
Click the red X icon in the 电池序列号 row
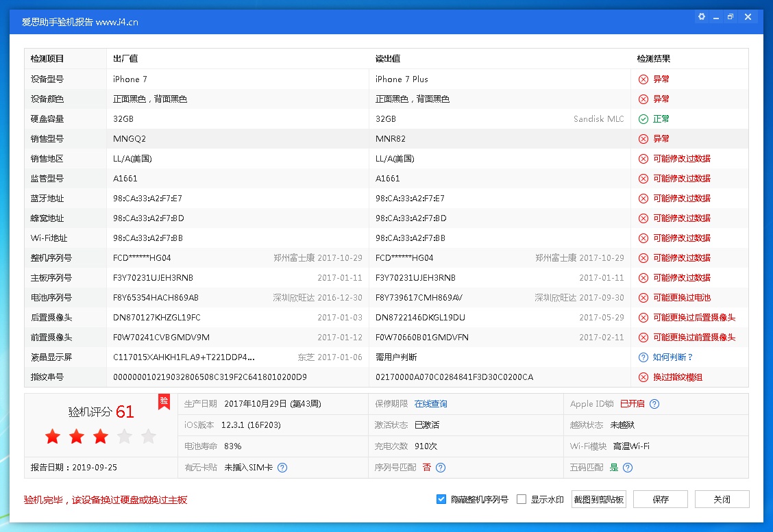point(643,298)
